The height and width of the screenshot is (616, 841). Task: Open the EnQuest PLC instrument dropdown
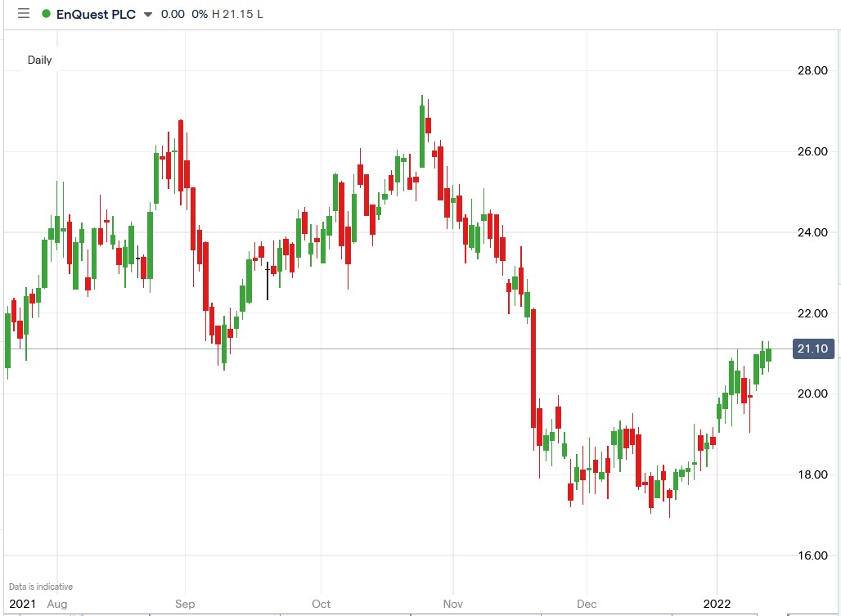pos(147,14)
